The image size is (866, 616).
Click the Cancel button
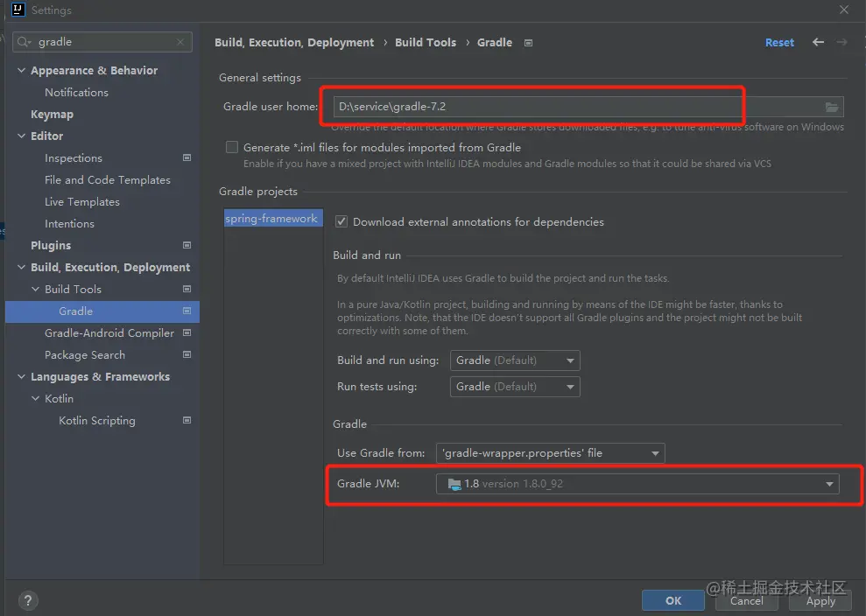click(747, 600)
